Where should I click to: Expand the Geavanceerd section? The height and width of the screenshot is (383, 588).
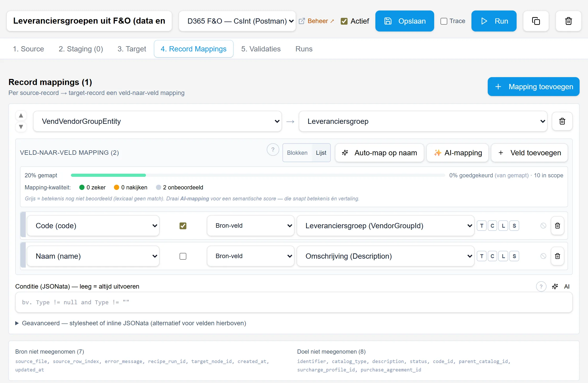(x=131, y=323)
